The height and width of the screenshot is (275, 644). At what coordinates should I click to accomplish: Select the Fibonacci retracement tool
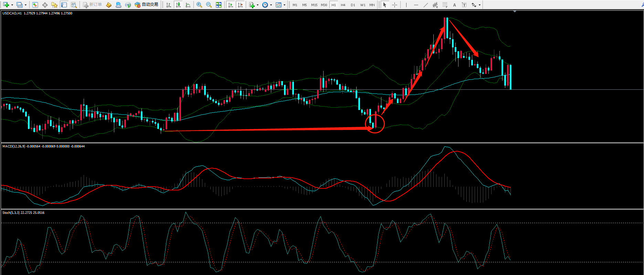click(x=445, y=5)
